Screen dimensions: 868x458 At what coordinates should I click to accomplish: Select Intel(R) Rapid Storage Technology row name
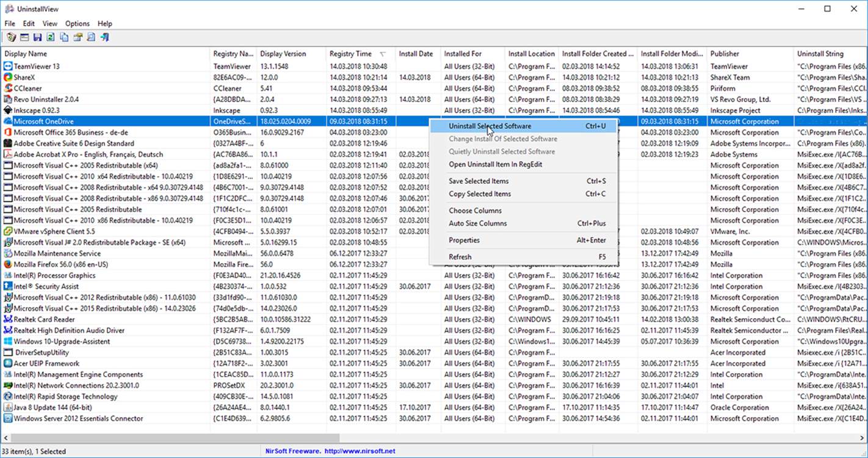click(x=65, y=396)
